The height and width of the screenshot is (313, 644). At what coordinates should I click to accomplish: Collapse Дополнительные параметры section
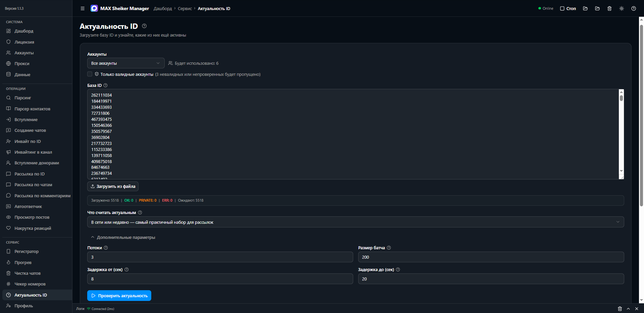click(123, 238)
